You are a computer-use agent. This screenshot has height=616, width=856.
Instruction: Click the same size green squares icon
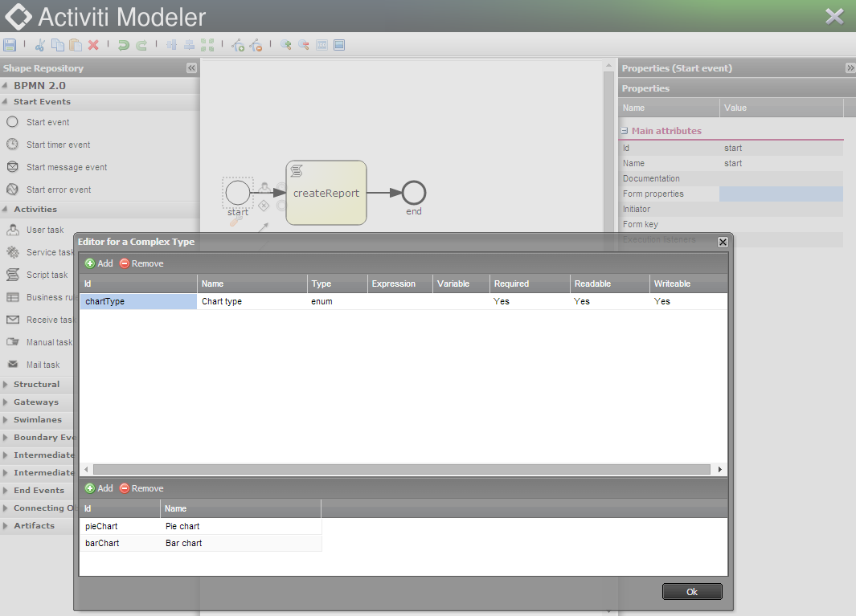(207, 45)
